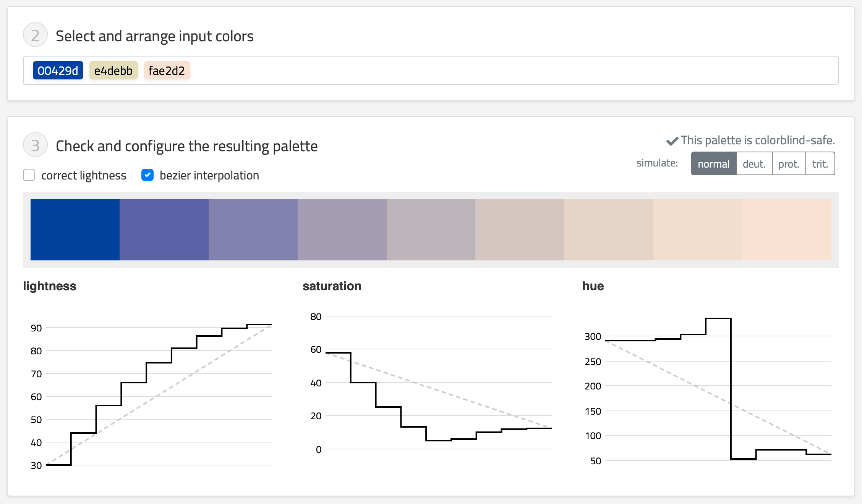Click the lightness chart heading
The image size is (862, 504).
pos(50,286)
